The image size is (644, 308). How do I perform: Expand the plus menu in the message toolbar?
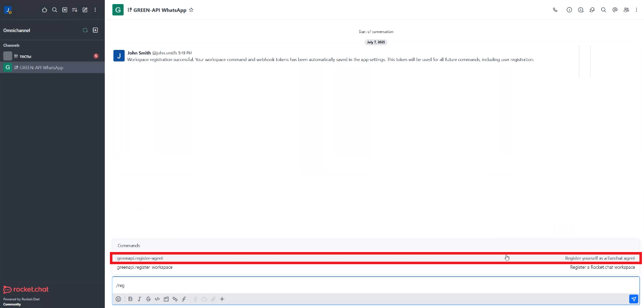click(222, 299)
